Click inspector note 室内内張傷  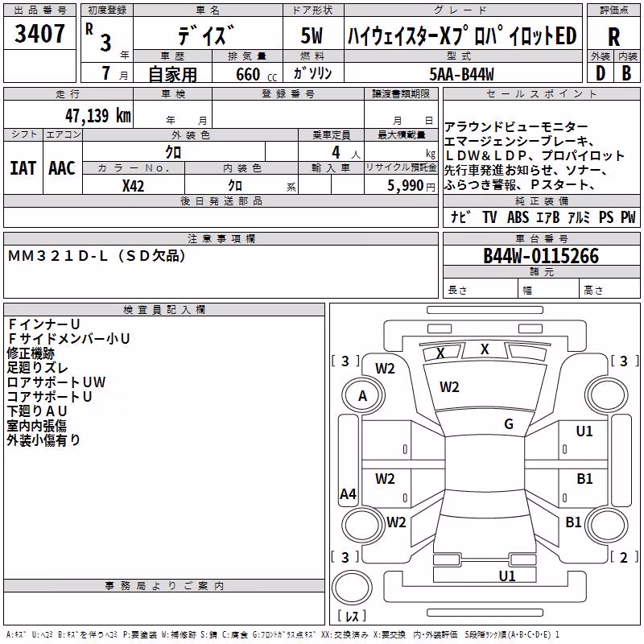pyautogui.click(x=37, y=426)
